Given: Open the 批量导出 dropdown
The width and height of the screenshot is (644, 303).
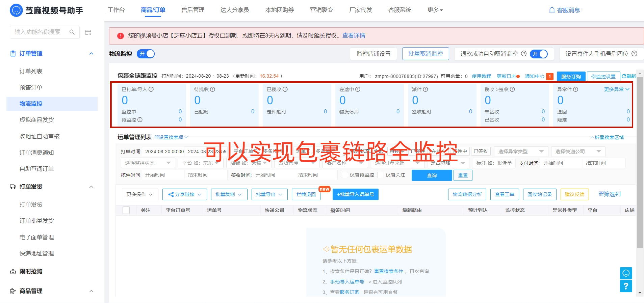Looking at the screenshot, I should click(x=269, y=194).
